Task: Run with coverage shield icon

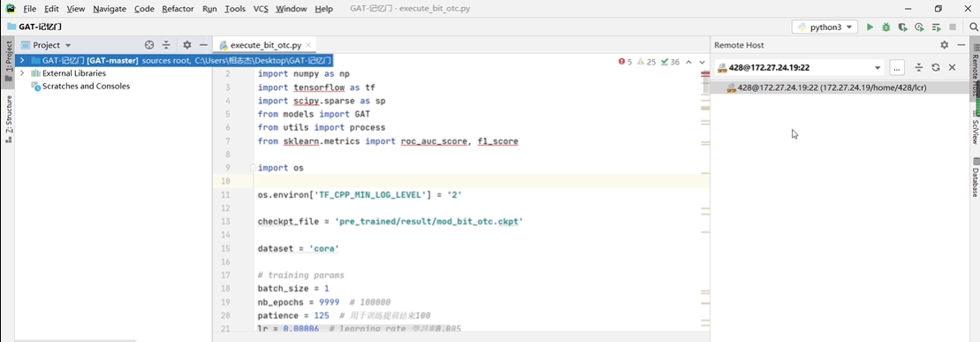Action: click(x=902, y=27)
